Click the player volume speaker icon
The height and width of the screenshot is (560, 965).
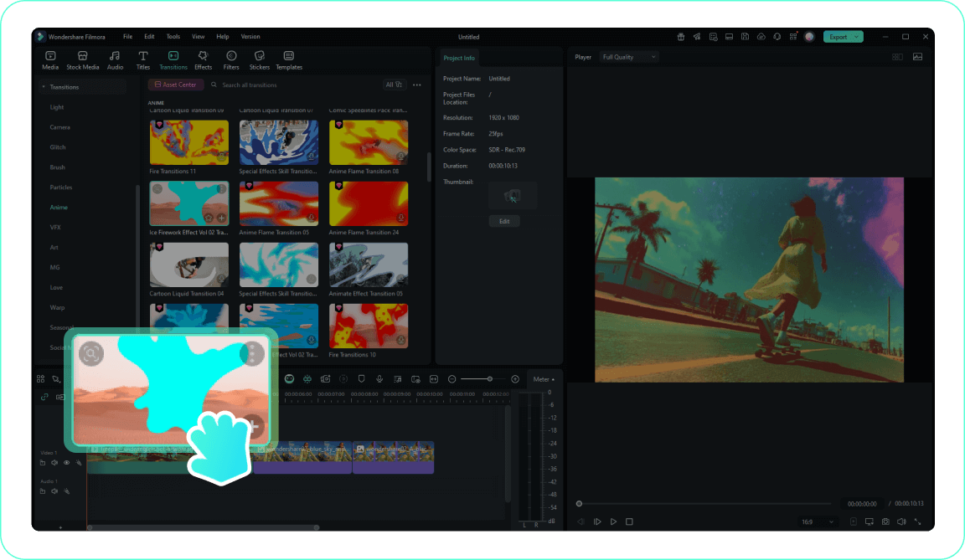[x=901, y=521]
